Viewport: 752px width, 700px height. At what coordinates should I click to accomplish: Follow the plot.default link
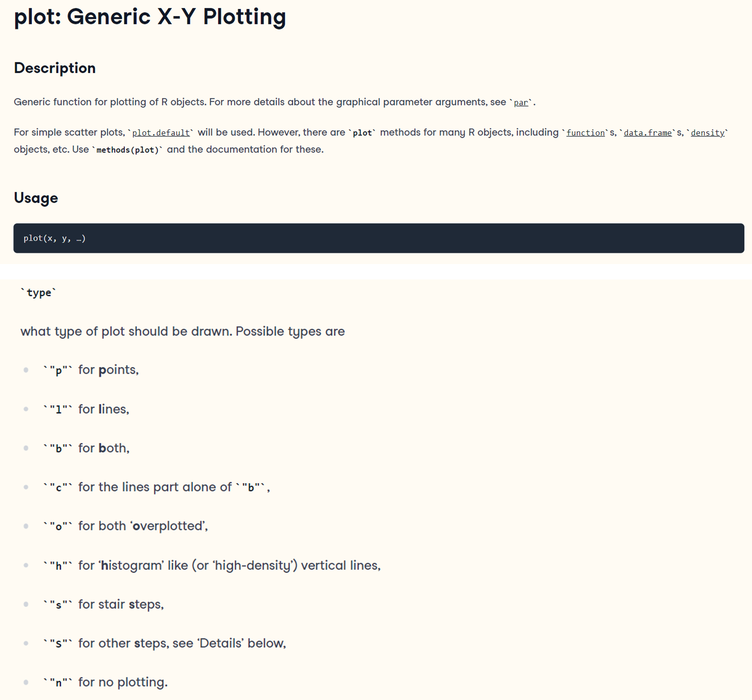(x=161, y=133)
